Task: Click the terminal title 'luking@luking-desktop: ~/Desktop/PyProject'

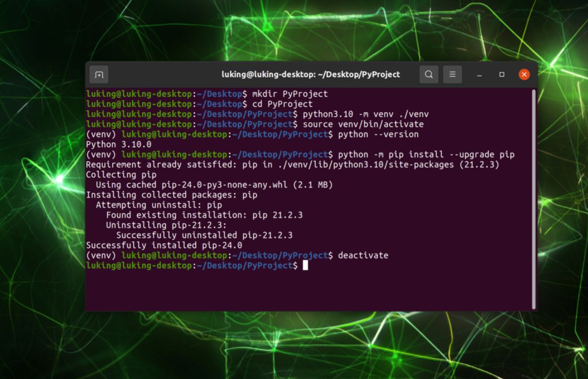Action: 310,74
